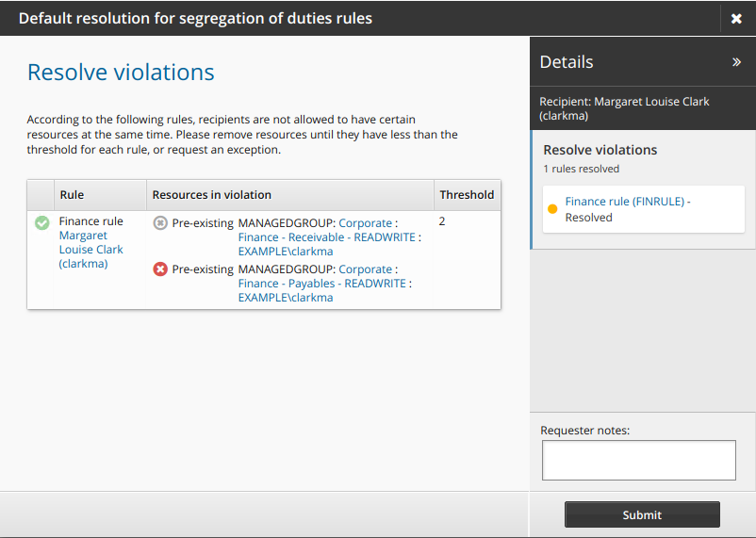Click into the Requester notes text box

pos(638,461)
